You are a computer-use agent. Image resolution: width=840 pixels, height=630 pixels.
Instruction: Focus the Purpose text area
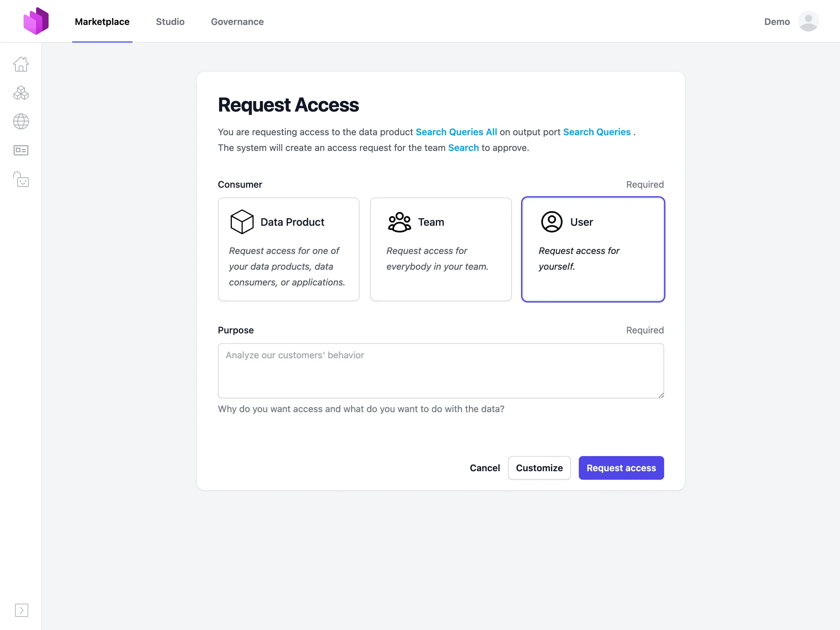coord(440,371)
